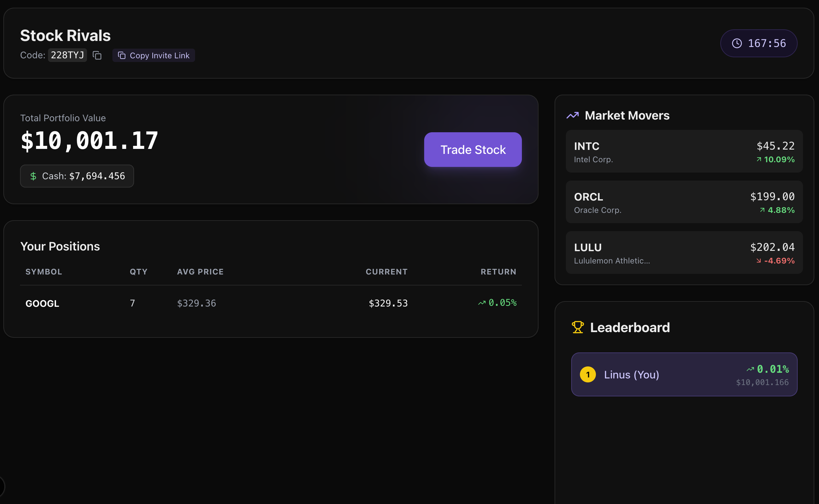The width and height of the screenshot is (819, 504).
Task: Click the rank 1 badge next to Linus
Action: [588, 374]
